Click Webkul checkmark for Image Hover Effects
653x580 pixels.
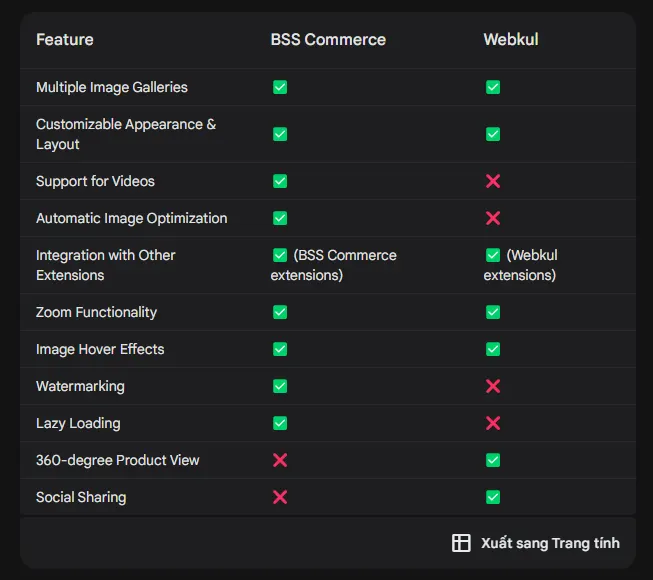493,349
